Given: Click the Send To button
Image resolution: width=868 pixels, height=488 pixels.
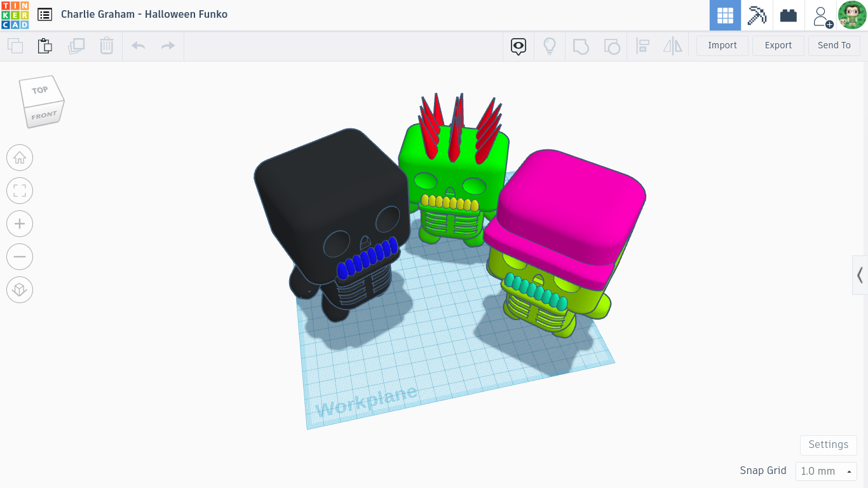Looking at the screenshot, I should tap(834, 46).
